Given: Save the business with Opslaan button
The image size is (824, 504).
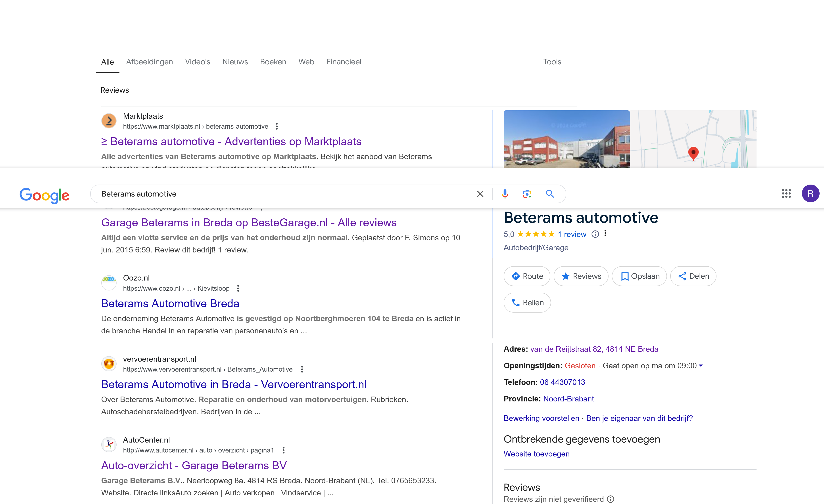Looking at the screenshot, I should pyautogui.click(x=639, y=276).
